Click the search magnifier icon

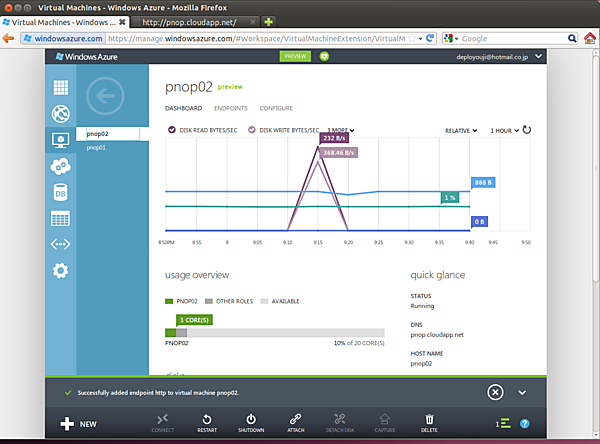tap(572, 38)
